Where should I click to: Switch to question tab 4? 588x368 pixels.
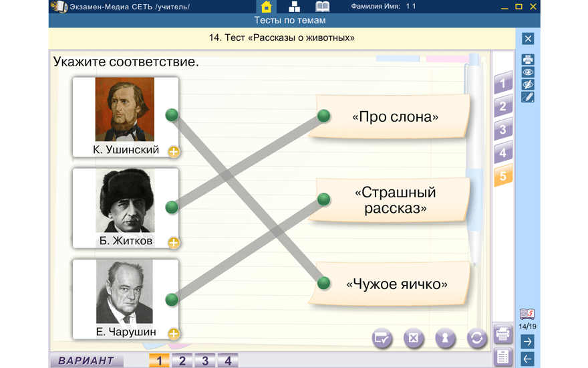503,153
